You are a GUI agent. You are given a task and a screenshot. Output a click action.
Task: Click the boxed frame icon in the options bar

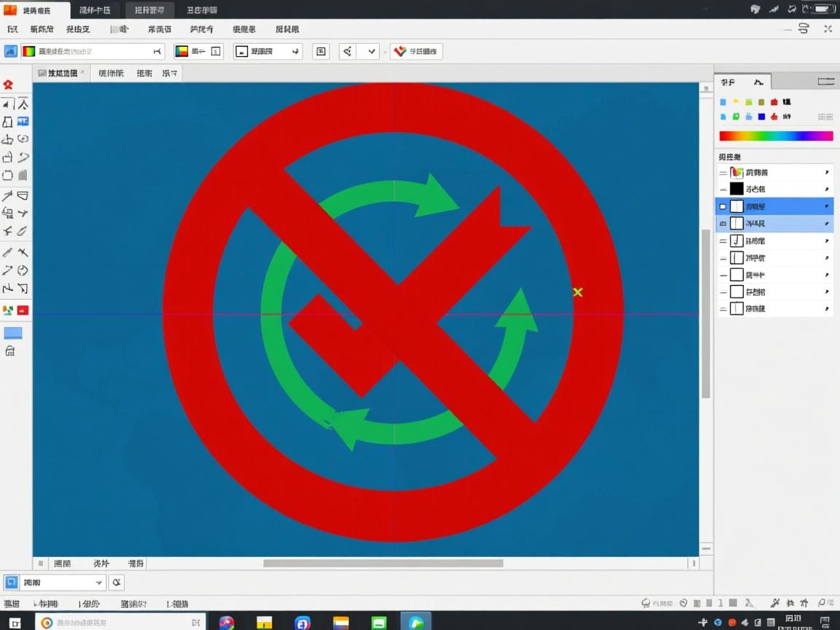(321, 51)
